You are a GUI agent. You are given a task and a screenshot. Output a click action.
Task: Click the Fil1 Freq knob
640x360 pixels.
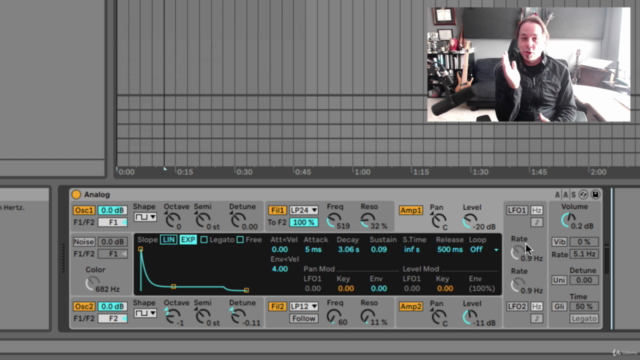(334, 220)
